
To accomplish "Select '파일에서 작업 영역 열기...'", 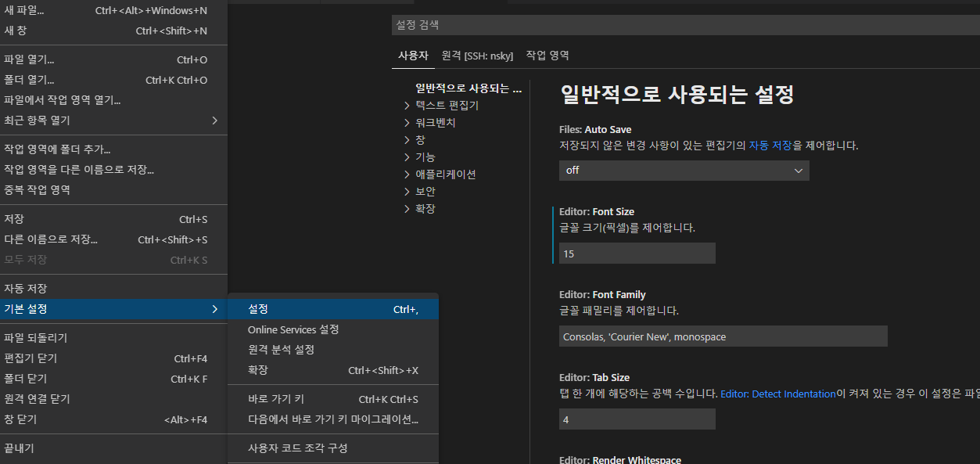I will click(x=113, y=100).
